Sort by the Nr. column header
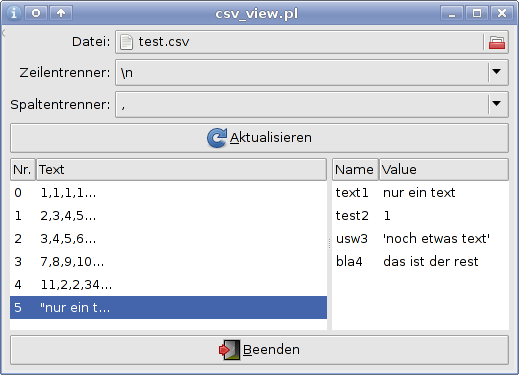The width and height of the screenshot is (519, 375). (x=23, y=170)
